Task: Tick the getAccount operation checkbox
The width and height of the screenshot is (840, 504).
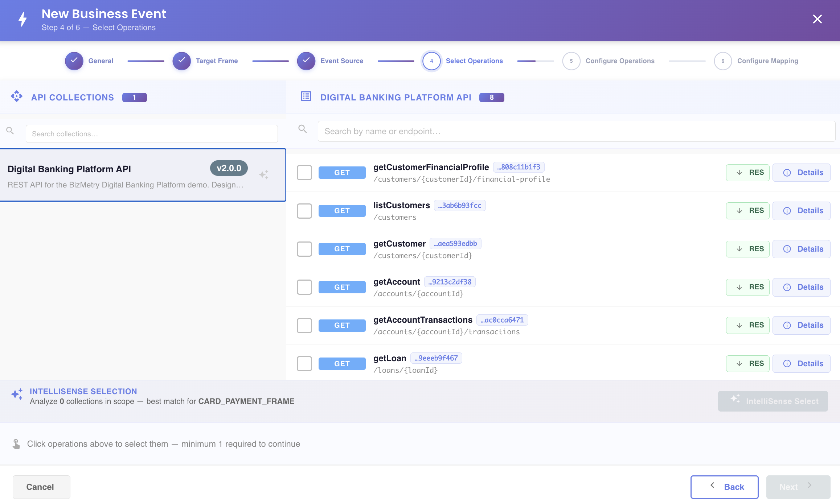Action: point(304,287)
